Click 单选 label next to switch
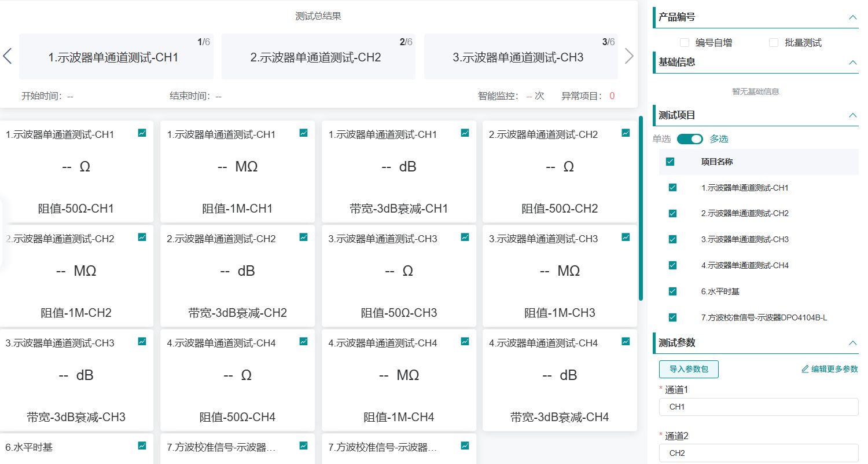This screenshot has width=868, height=464. pos(661,139)
